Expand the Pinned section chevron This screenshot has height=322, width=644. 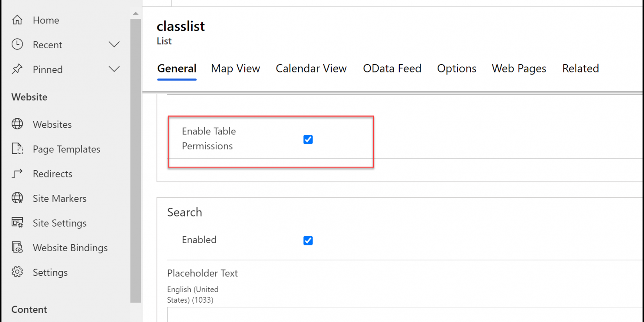[x=114, y=69]
